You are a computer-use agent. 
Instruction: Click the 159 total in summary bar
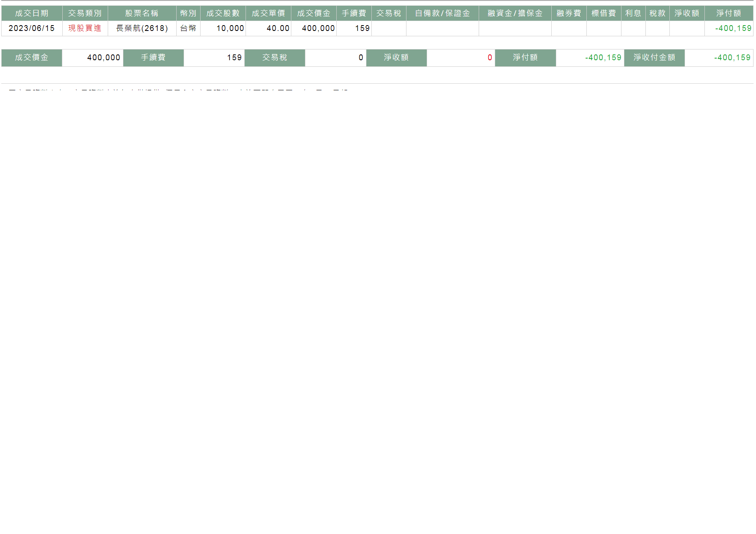234,58
